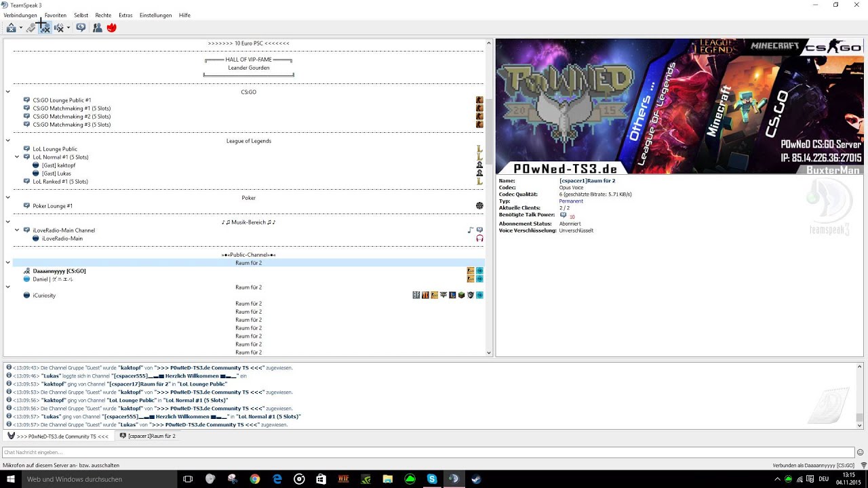Screen dimensions: 868x488
Task: Click the red flame toolbar icon
Action: click(112, 28)
